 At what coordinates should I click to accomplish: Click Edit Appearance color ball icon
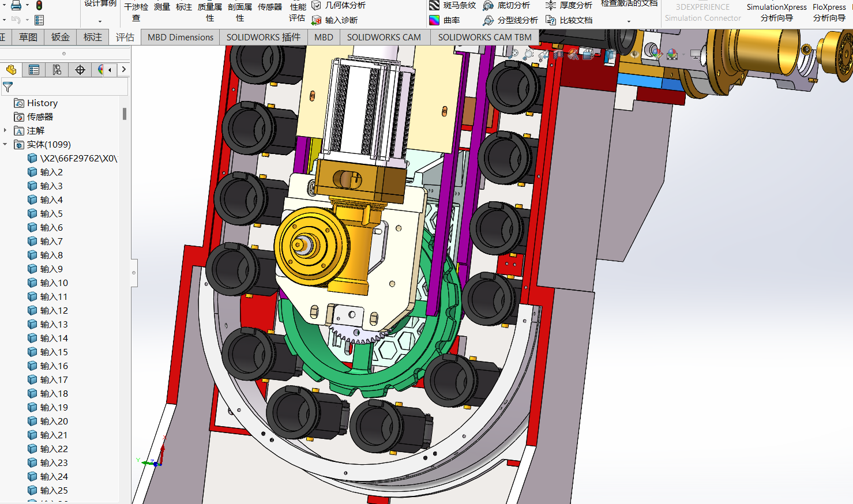point(658,55)
